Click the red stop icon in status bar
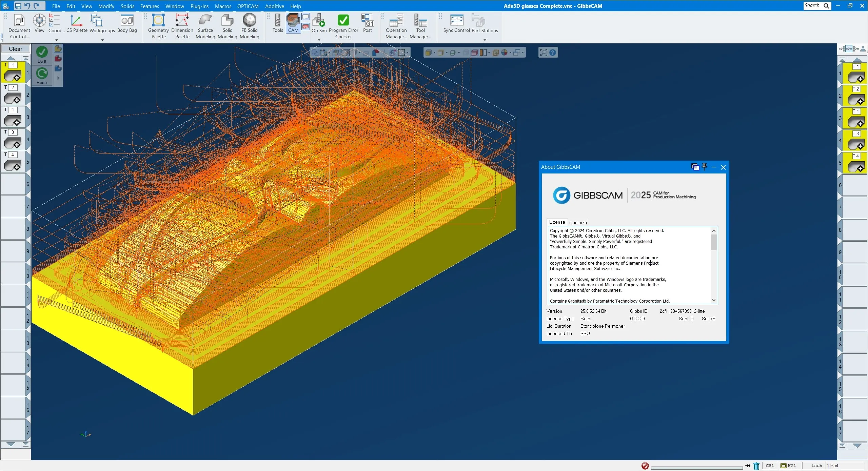Viewport: 868px width, 471px height. pyautogui.click(x=645, y=466)
